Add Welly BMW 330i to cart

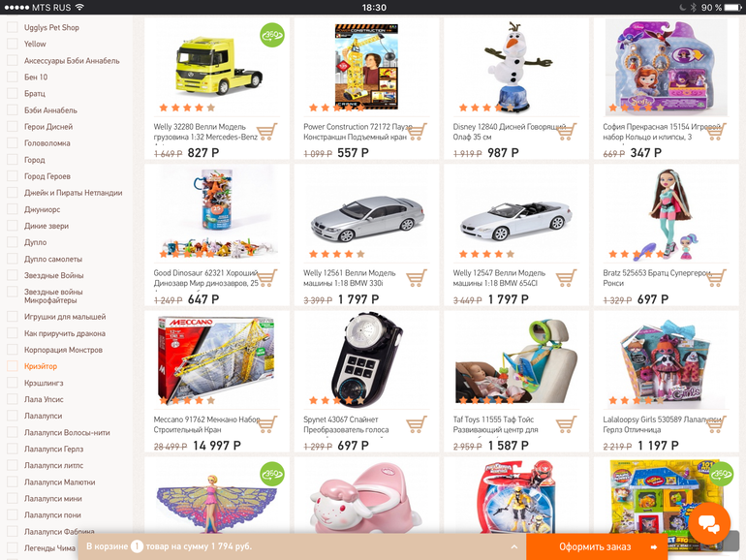pos(417,278)
